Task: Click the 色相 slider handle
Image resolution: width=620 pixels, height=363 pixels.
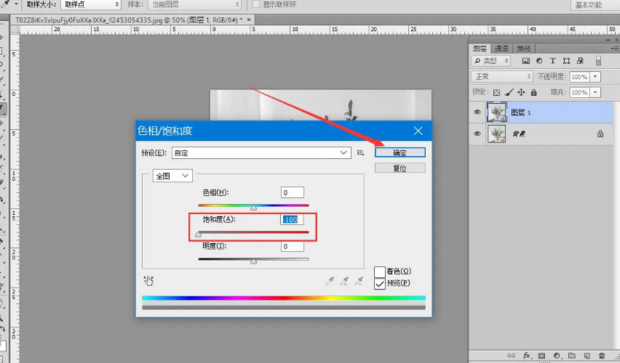Action: click(253, 208)
